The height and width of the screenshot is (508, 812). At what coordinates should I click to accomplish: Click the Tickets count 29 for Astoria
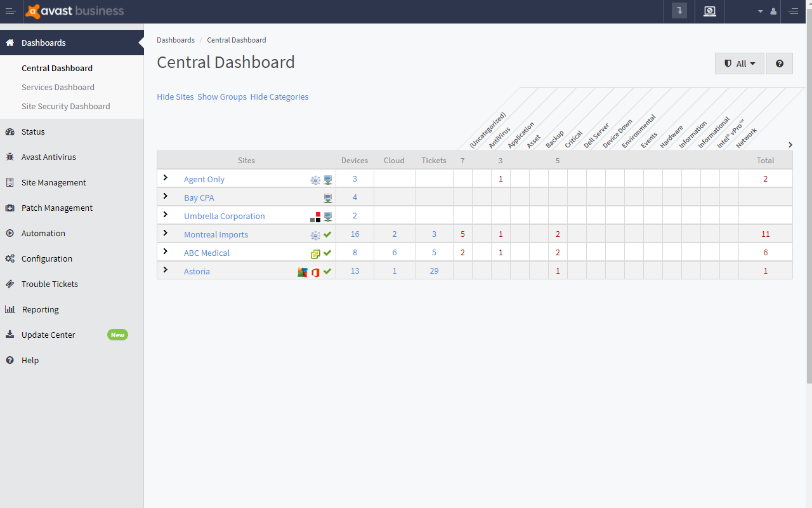click(434, 271)
